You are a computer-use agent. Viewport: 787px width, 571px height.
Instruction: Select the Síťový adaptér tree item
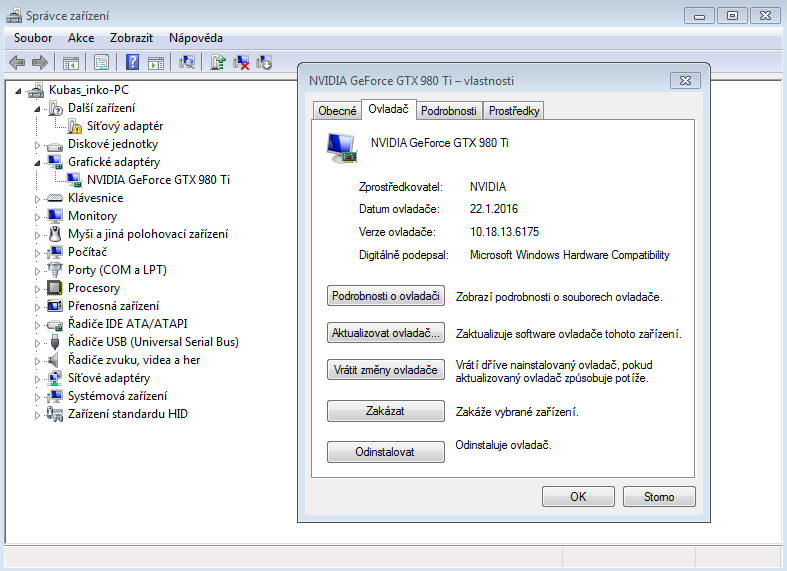[x=125, y=126]
